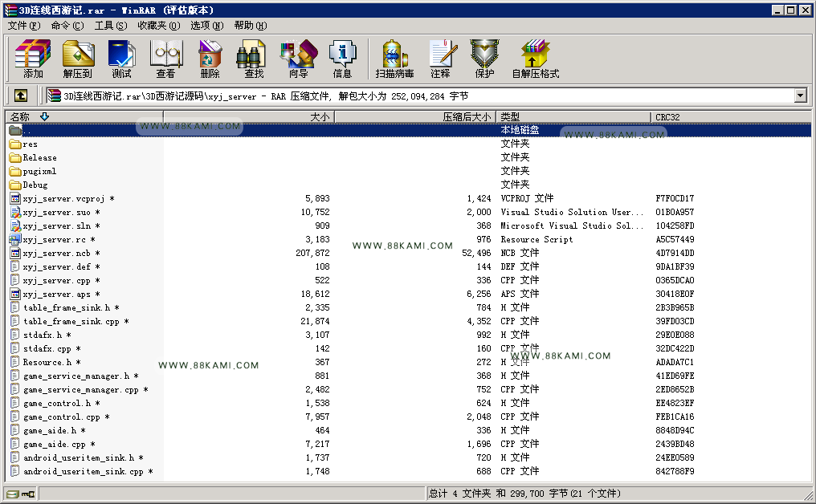Show archive 信息 (Info)
This screenshot has height=504, width=816.
tap(342, 59)
